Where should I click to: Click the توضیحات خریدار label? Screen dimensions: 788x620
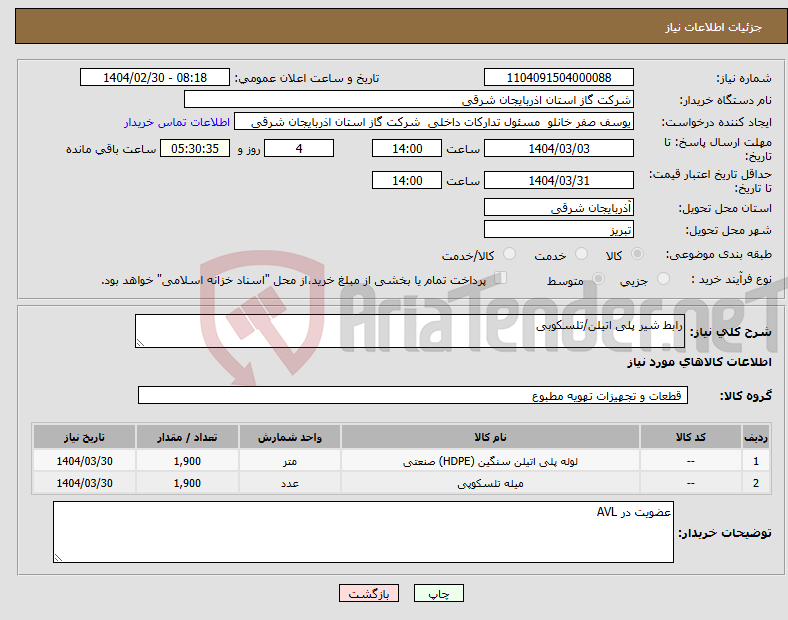click(725, 533)
